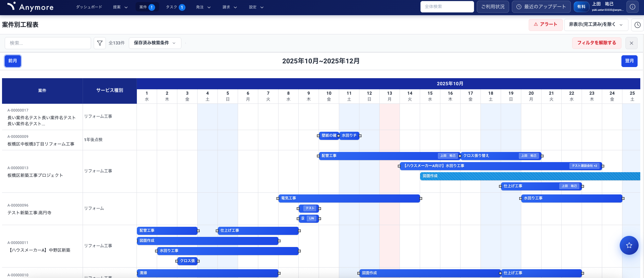Click the 検索 input field

48,43
